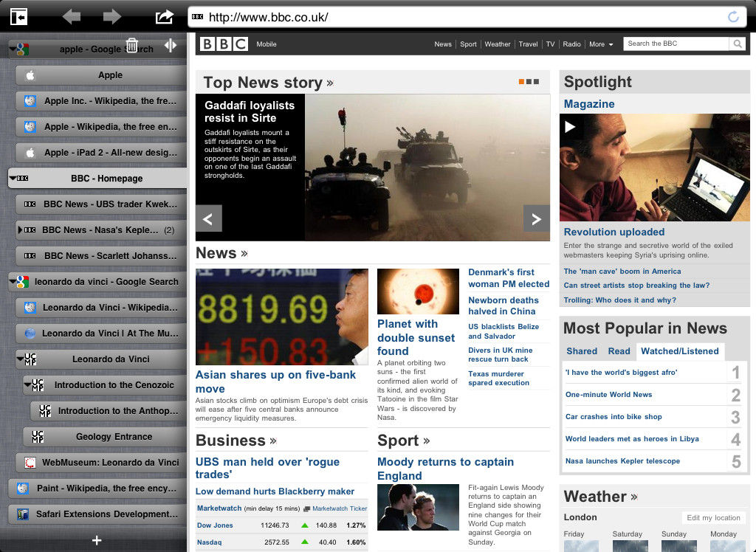The width and height of the screenshot is (756, 552).
Task: Click the BBC search magnifier icon
Action: (x=738, y=44)
